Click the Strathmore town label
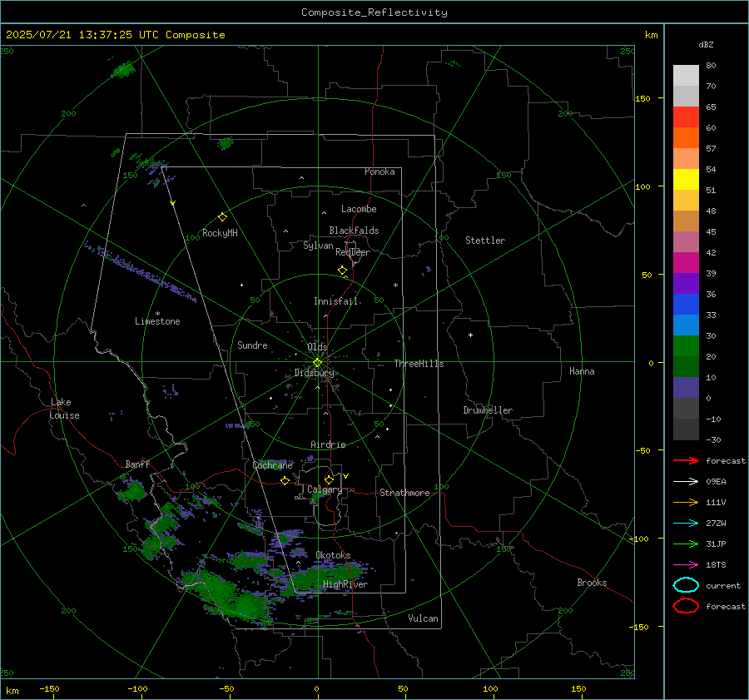This screenshot has width=749, height=700. (404, 493)
